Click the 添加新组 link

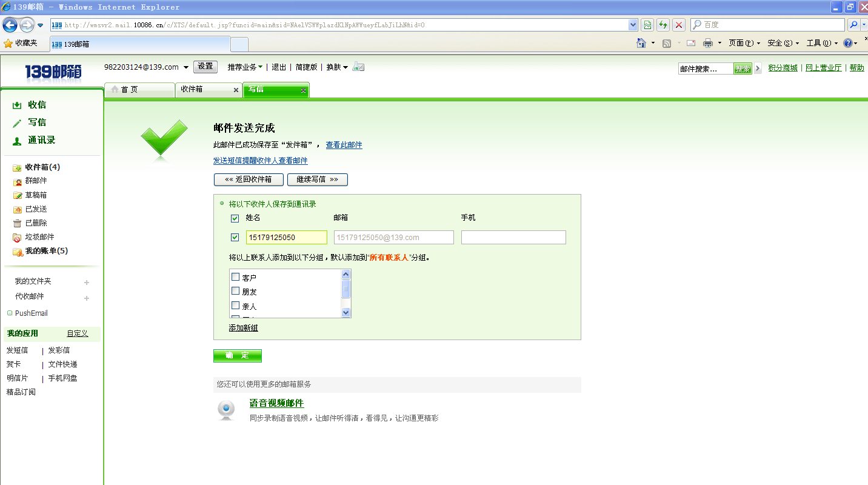[244, 328]
